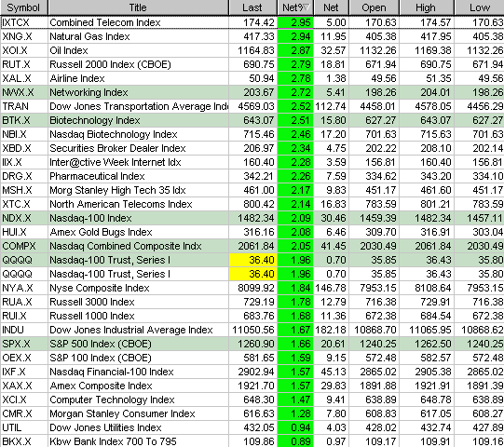The height and width of the screenshot is (447, 504).
Task: Select the Natural Gas Index row
Action: pyautogui.click(x=252, y=36)
